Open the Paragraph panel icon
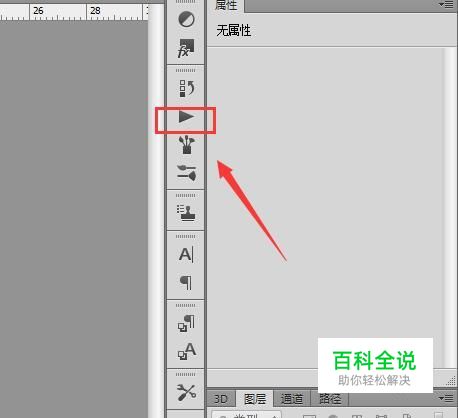The image size is (458, 418). click(x=186, y=283)
